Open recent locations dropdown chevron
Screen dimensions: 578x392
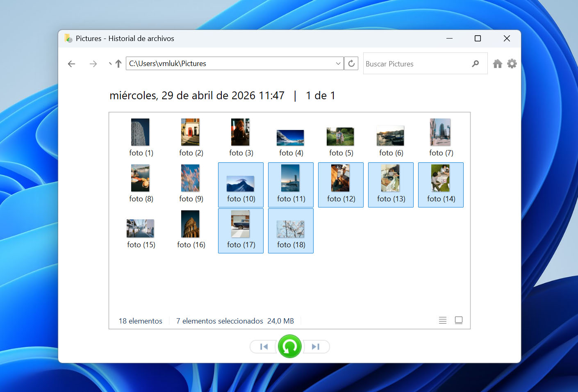110,64
